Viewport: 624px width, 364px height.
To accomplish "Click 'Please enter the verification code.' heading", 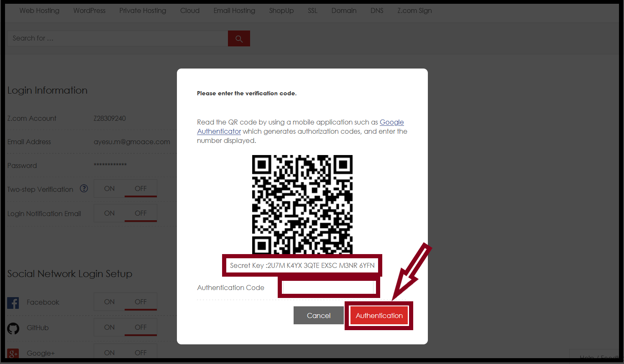I will click(x=247, y=93).
